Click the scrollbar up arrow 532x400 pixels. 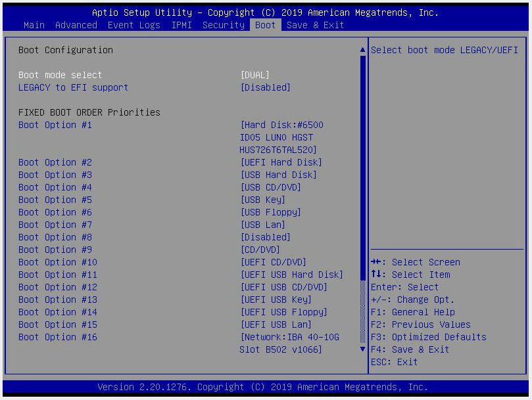tap(362, 49)
